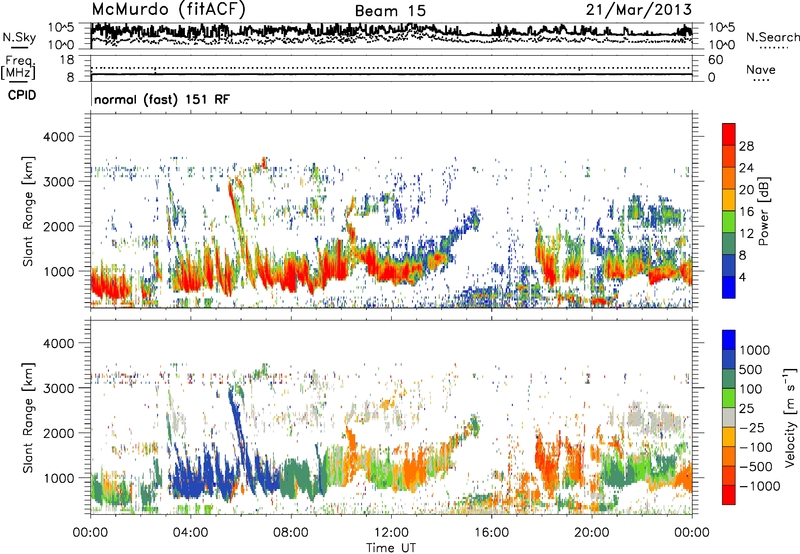
Task: Click the red segment above 28 on Power colorbar
Action: tap(729, 134)
